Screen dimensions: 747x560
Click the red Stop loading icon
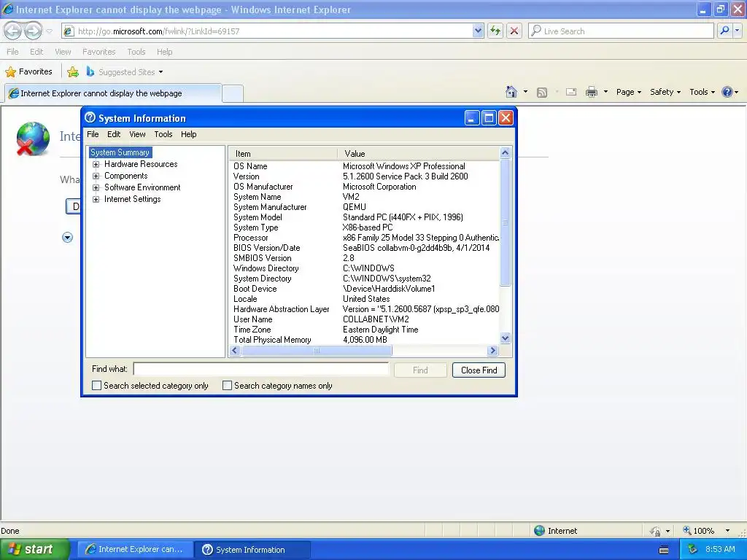pos(514,31)
